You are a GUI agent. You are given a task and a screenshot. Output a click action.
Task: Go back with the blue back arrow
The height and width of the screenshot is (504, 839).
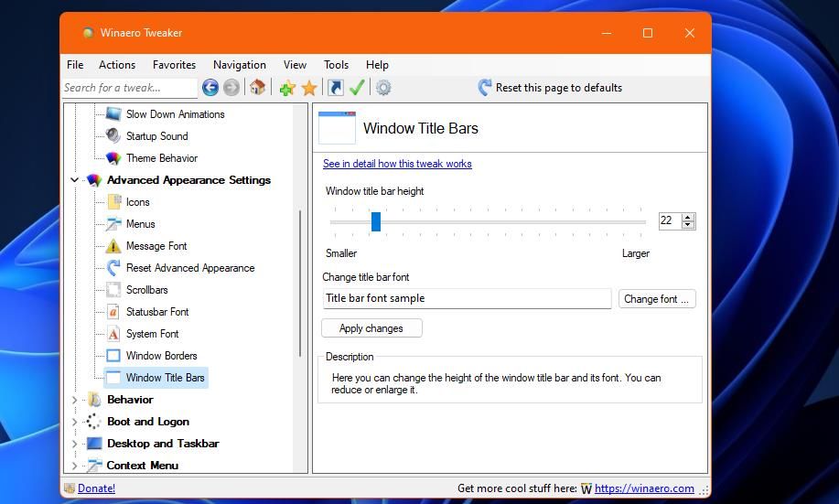click(210, 87)
